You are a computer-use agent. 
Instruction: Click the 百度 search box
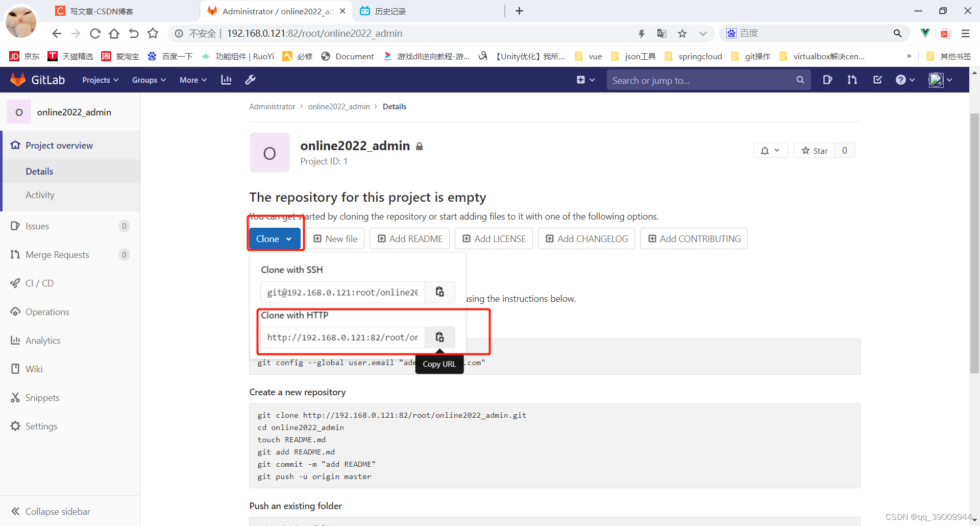(x=815, y=33)
